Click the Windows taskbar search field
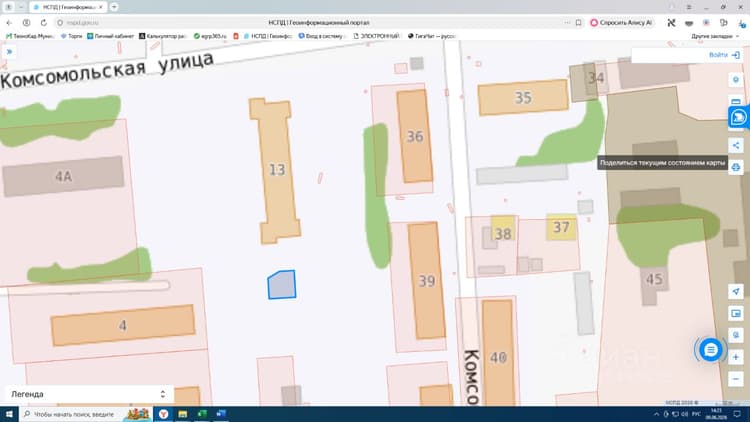 point(72,414)
